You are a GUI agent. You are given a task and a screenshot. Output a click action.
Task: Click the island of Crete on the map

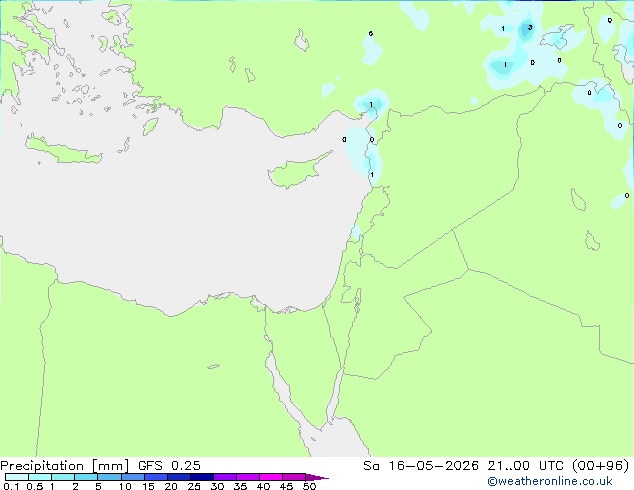click(63, 150)
